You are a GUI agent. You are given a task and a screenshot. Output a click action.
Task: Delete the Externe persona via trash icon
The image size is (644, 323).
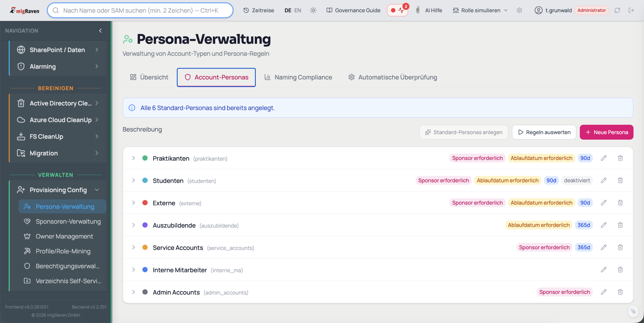point(620,203)
